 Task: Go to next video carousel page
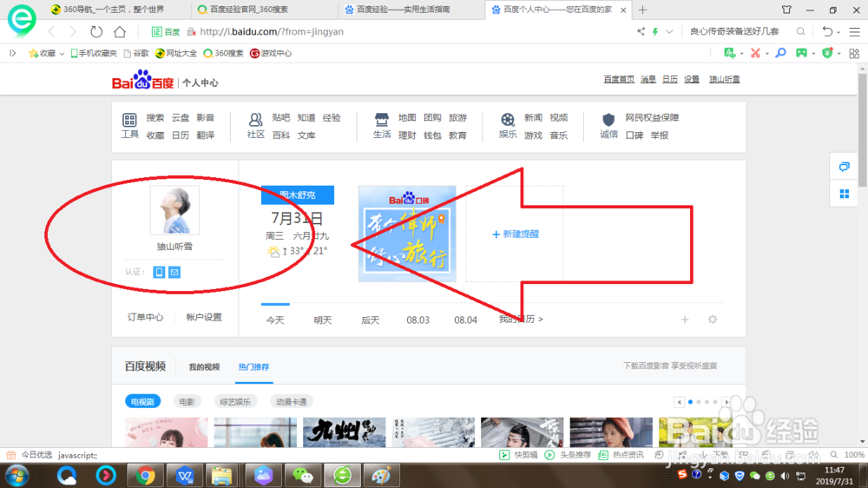coord(727,402)
